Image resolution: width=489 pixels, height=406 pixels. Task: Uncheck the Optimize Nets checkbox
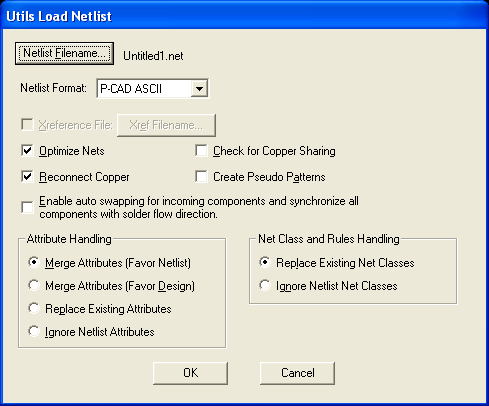27,151
